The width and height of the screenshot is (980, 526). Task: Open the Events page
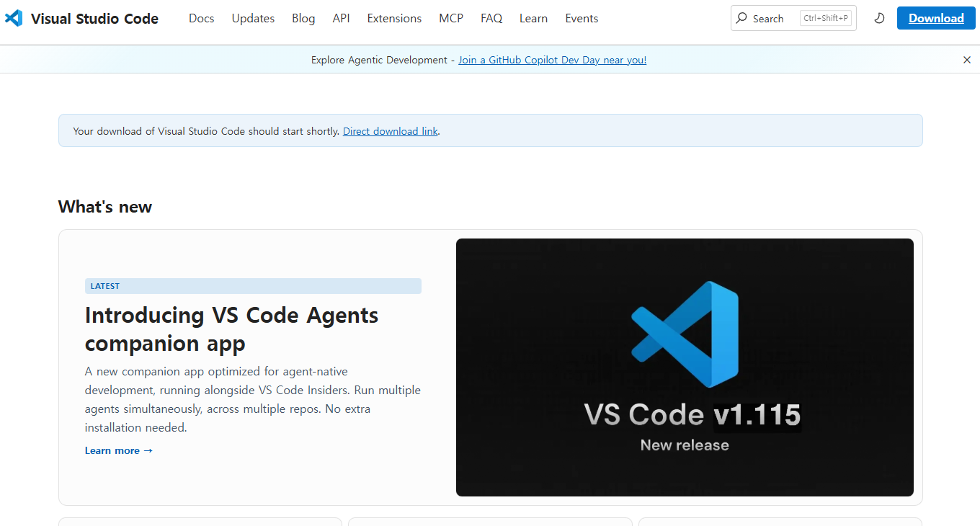[x=582, y=18]
